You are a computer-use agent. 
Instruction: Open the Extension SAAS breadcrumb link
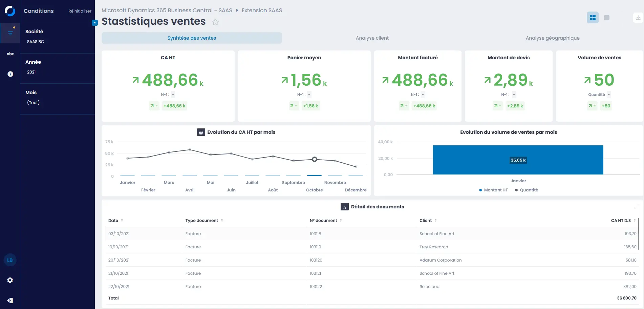click(x=262, y=11)
